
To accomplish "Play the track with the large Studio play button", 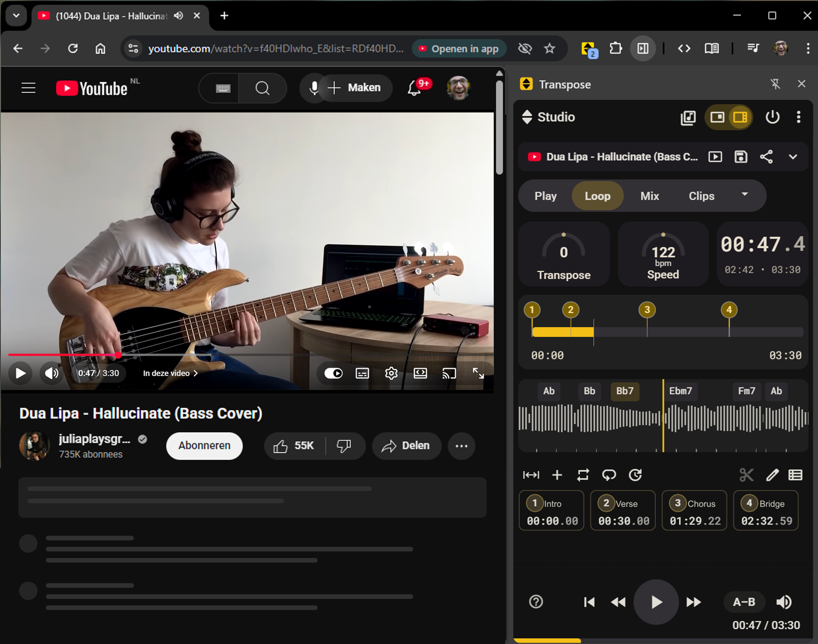I will 656,602.
